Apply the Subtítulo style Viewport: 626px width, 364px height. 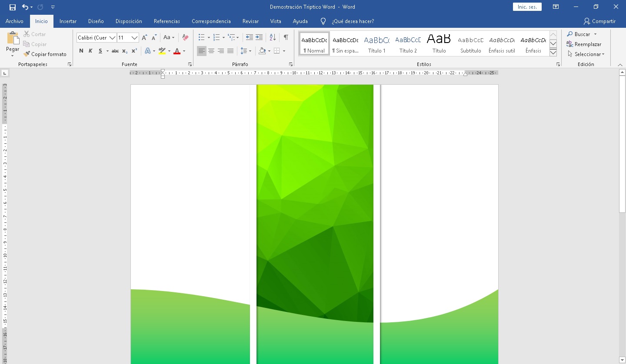[471, 43]
